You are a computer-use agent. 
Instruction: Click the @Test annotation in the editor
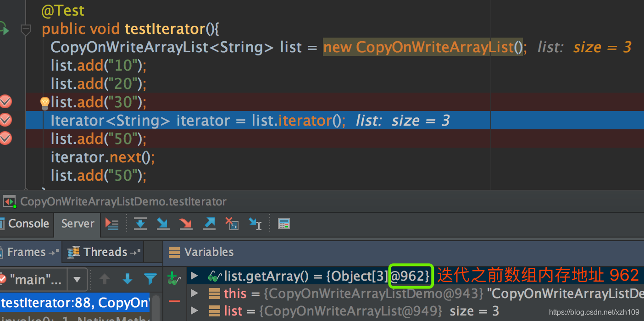click(63, 10)
